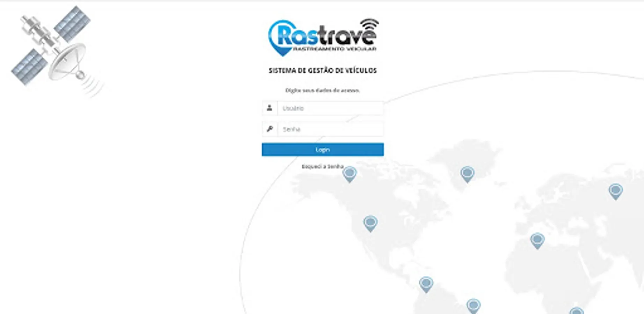Click the heading "SISTEMA DE GESTÃO DE VEÍCULOS"
Screen dimensions: 644x314
point(323,70)
